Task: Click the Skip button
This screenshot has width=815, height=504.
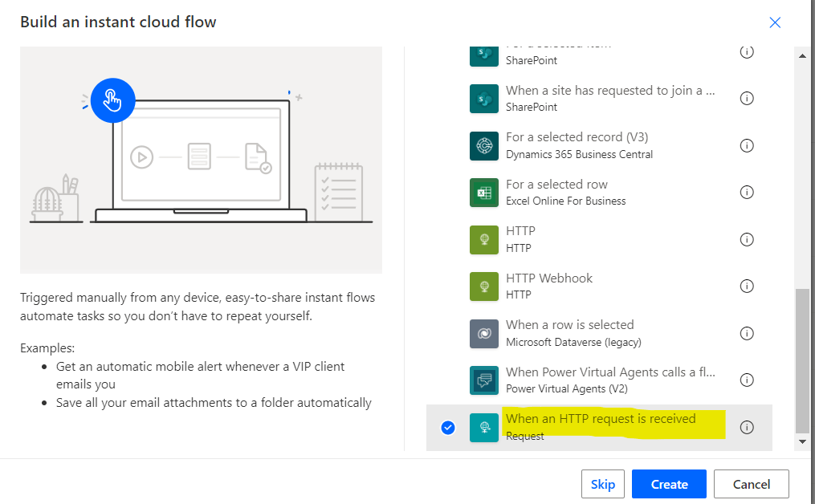Action: (x=602, y=484)
